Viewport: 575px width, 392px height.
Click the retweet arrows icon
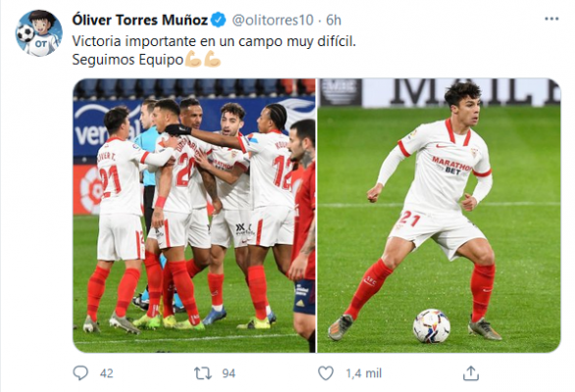(203, 373)
